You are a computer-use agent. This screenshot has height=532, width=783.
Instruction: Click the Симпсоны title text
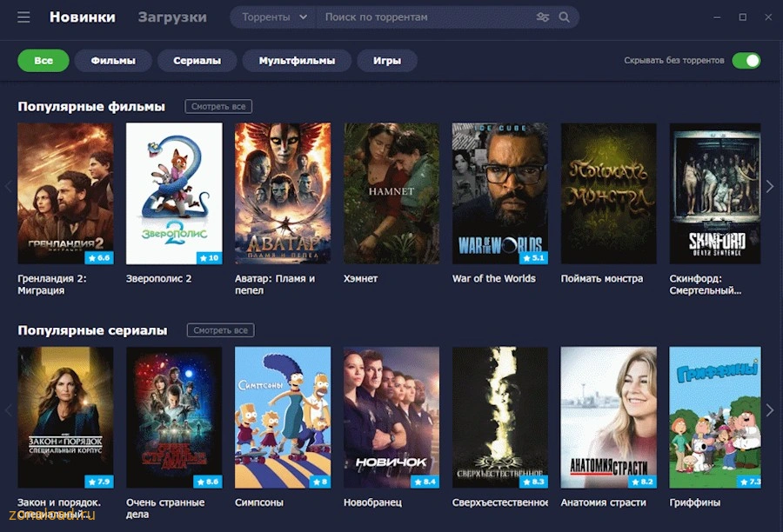point(259,502)
